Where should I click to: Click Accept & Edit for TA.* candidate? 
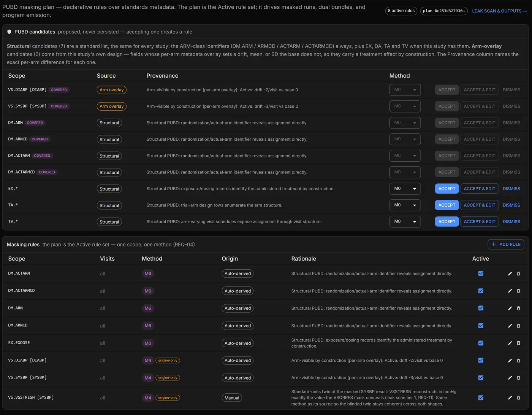(480, 205)
